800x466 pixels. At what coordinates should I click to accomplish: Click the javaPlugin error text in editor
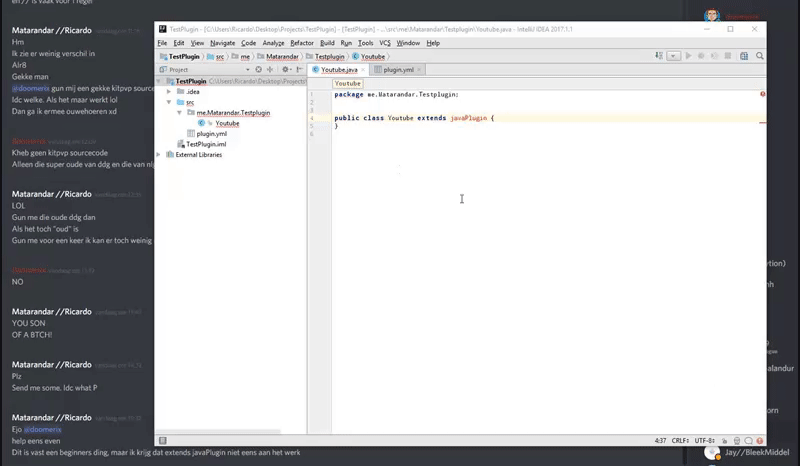468,118
